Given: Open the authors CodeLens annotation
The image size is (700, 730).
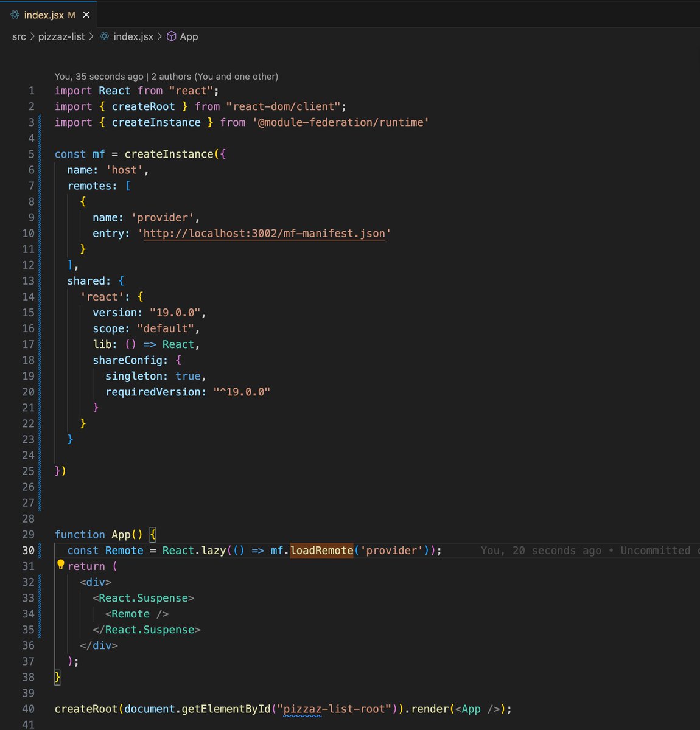Looking at the screenshot, I should pos(166,77).
